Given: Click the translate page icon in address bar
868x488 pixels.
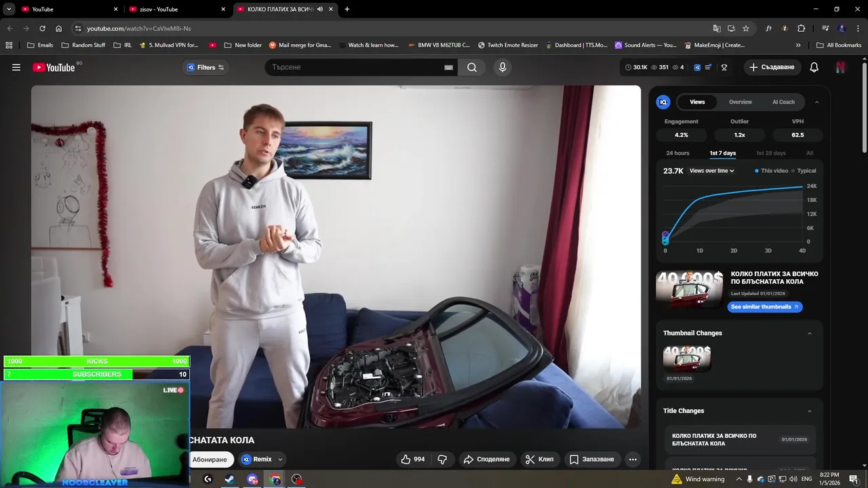Looking at the screenshot, I should click(x=717, y=28).
